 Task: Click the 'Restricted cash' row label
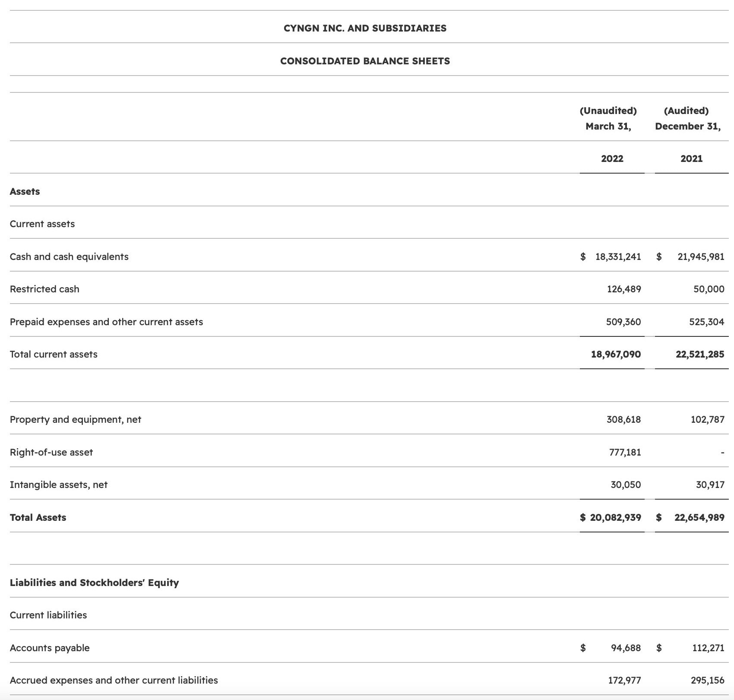coord(44,289)
